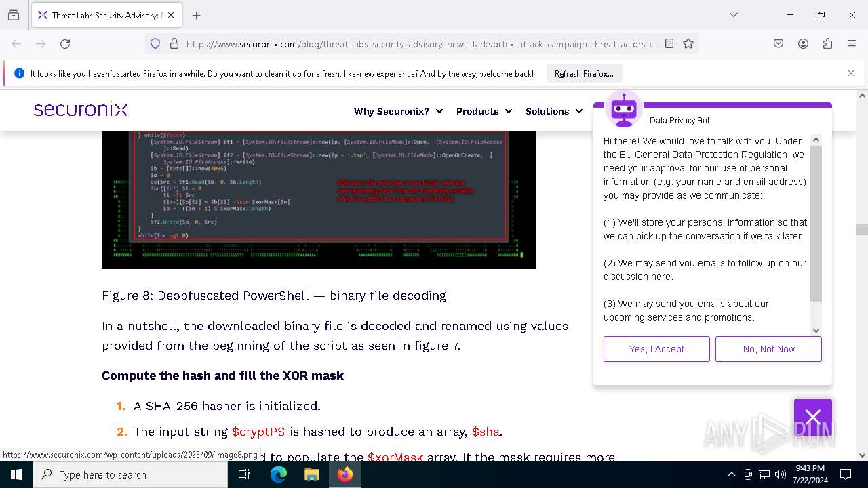Screen dimensions: 868x488
Task: Open the Firefox account icon
Action: (803, 43)
